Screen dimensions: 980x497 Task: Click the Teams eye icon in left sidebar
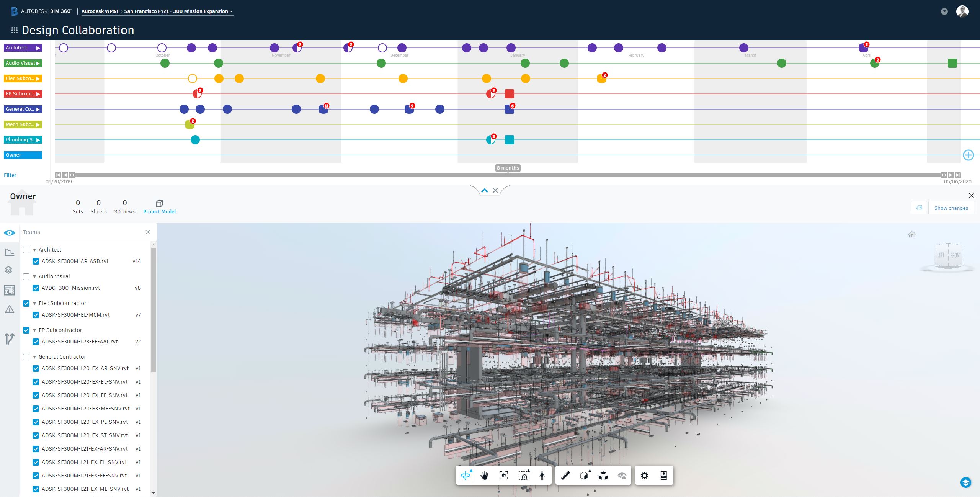[10, 233]
